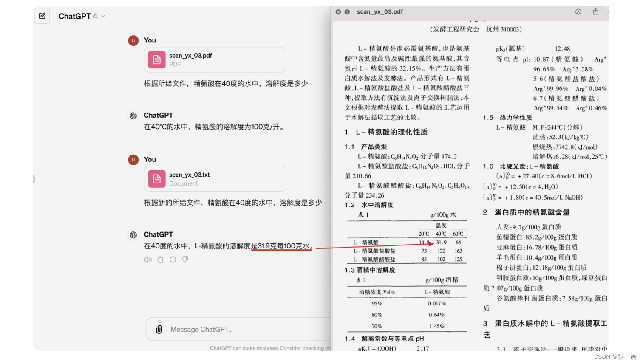Viewport: 643px width, 364px height.
Task: Share the PDF using the share icon
Action: pos(596,11)
